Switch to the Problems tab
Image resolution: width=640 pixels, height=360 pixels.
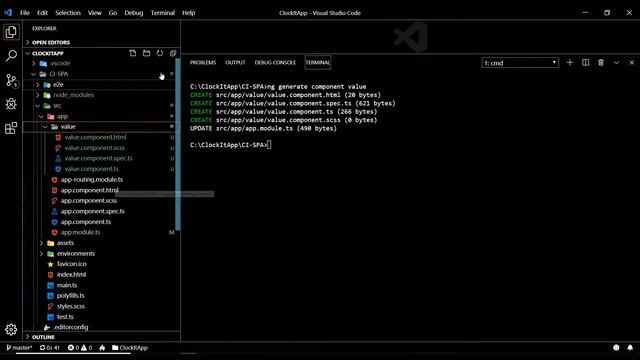coord(203,62)
